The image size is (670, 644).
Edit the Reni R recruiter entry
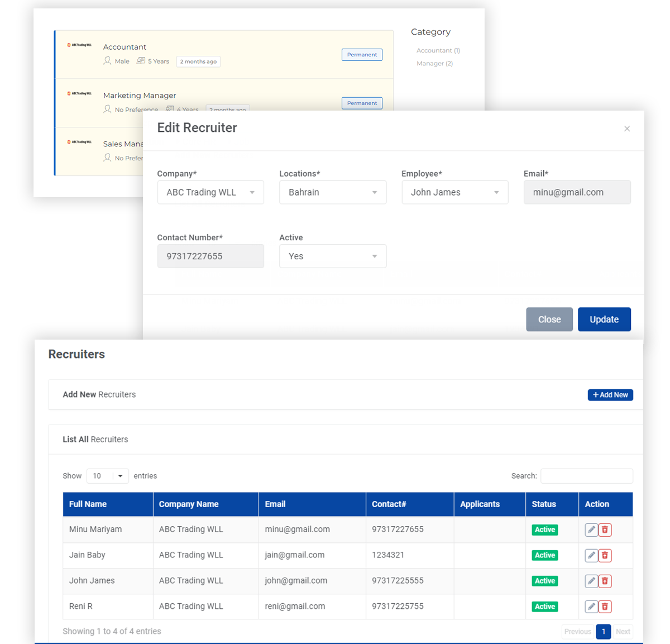(591, 607)
